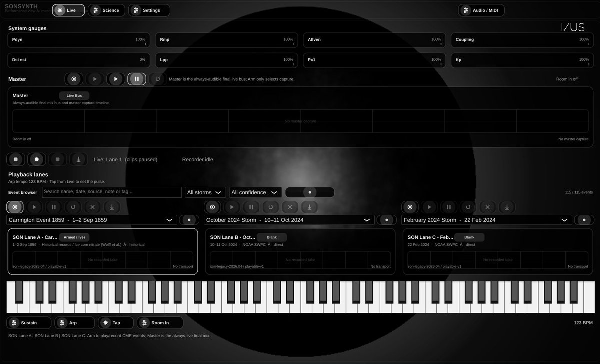Screen dimensions: 600x364
Task: Clear Lane A Carrington take
Action: (x=92, y=207)
